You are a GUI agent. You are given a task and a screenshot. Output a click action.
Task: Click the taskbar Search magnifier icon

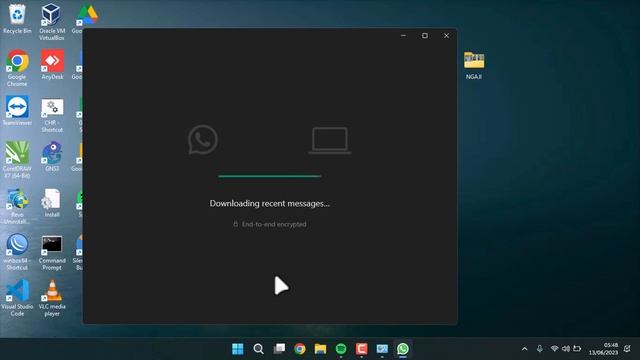[x=258, y=349]
